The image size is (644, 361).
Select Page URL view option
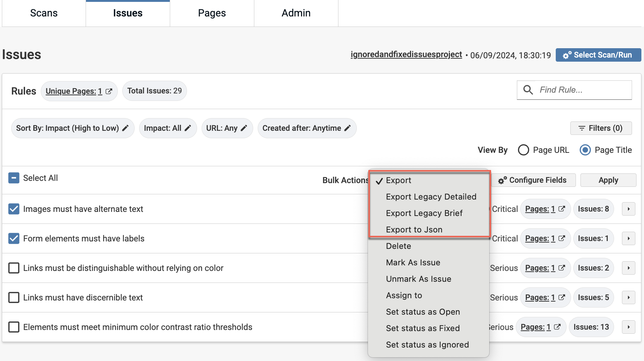(x=523, y=150)
